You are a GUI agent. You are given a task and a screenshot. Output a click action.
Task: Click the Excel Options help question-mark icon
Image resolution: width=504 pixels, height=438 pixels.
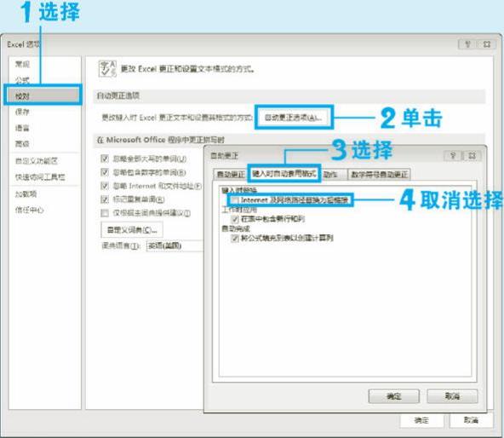[467, 44]
